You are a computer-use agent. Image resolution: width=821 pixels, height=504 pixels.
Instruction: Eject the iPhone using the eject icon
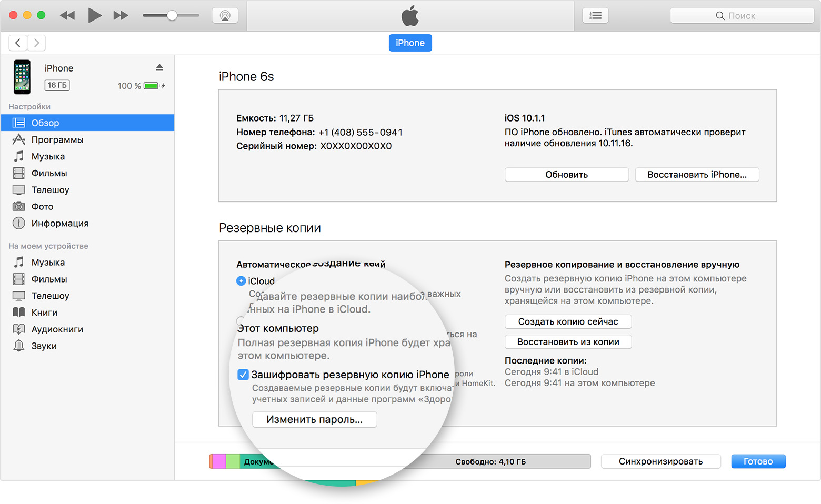coord(159,67)
